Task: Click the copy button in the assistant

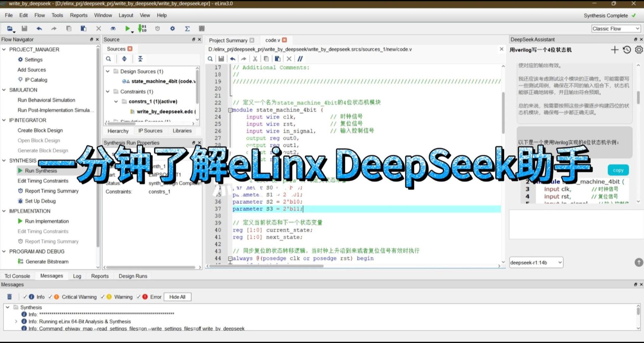Action: (x=618, y=170)
